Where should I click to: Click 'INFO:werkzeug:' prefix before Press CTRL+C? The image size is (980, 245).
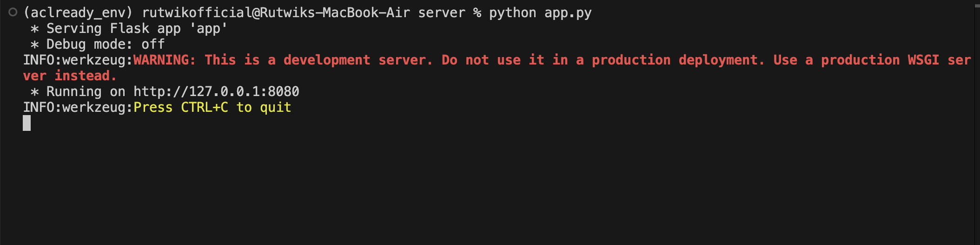point(78,107)
